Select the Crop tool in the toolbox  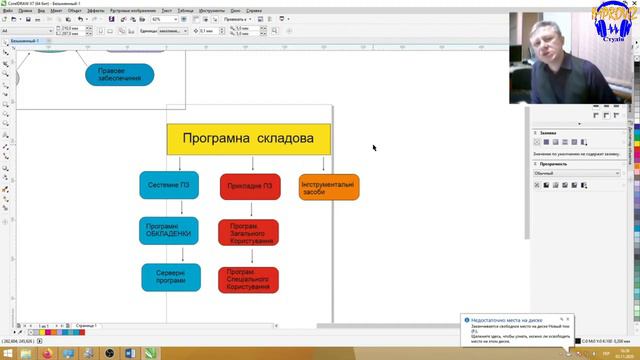[5, 64]
